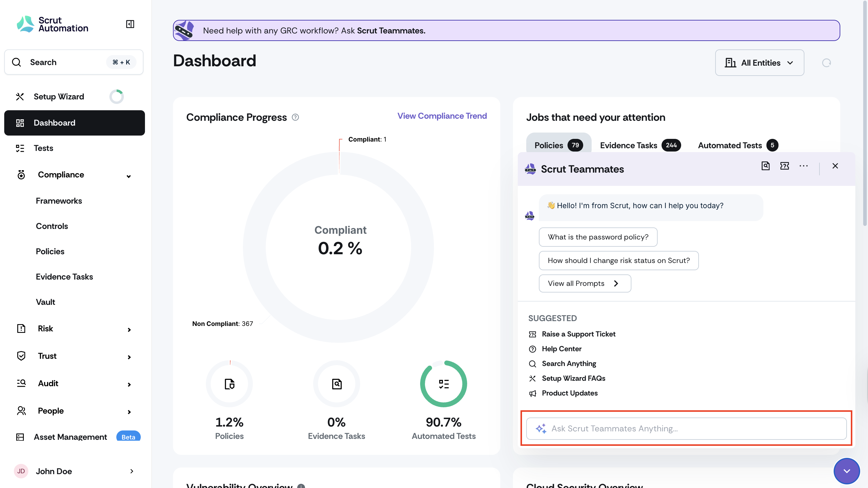
Task: Click the Scrut Automation logo
Action: click(52, 24)
